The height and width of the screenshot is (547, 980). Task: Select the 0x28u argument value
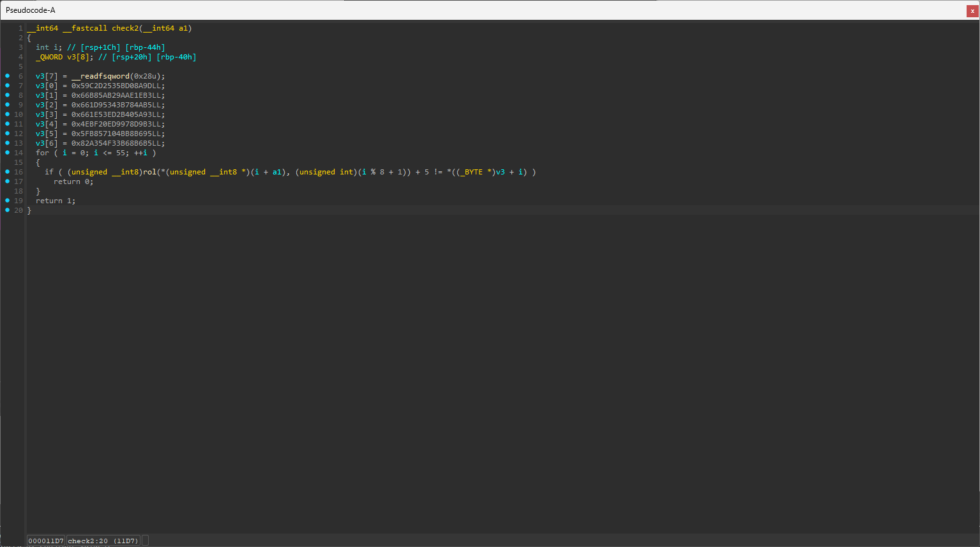(145, 76)
